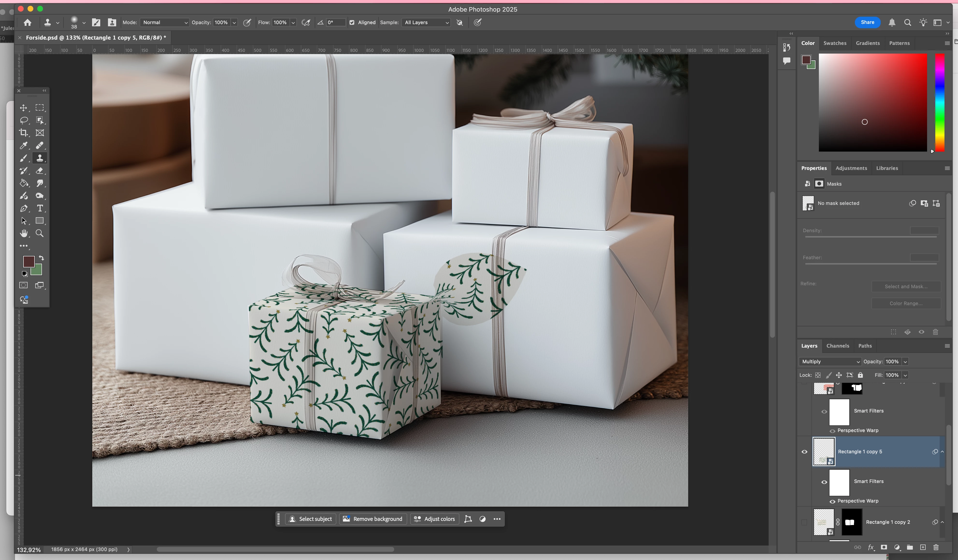Click the Hand tool
This screenshot has width=958, height=560.
[24, 233]
